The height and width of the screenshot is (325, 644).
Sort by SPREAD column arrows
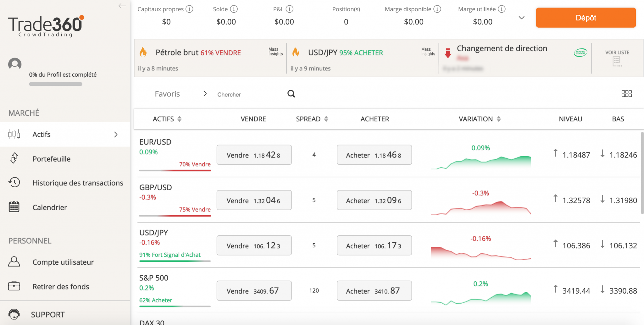[326, 119]
